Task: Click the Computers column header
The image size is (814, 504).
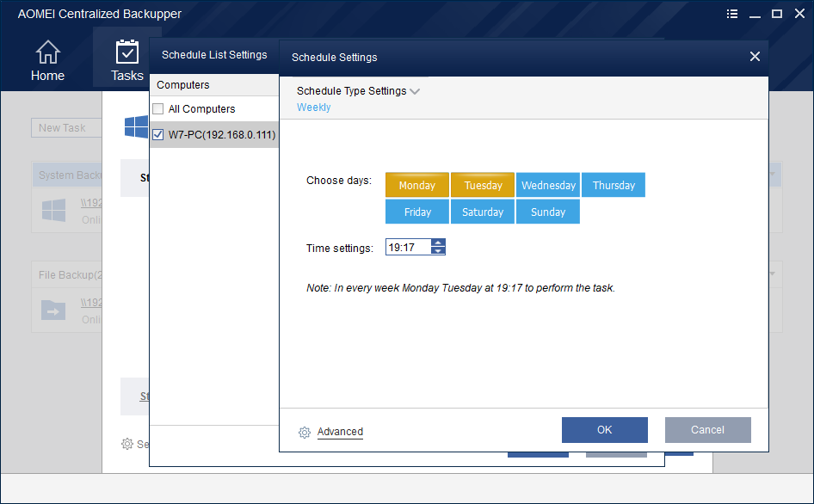Action: click(x=214, y=84)
